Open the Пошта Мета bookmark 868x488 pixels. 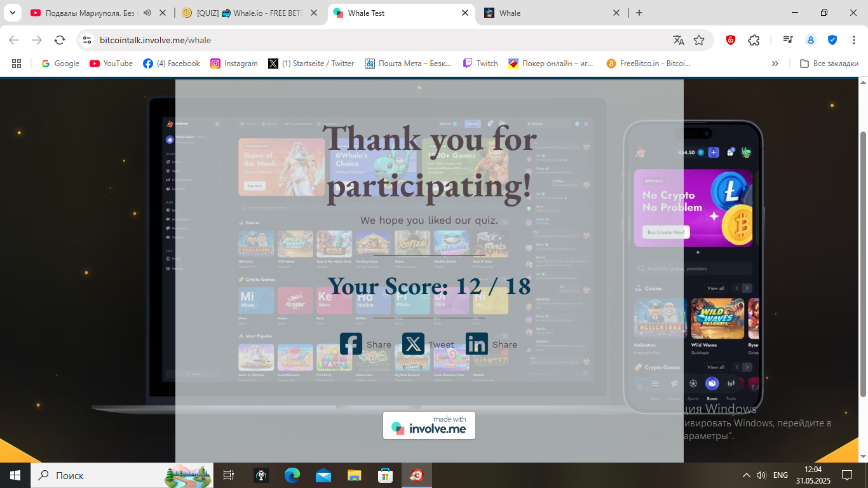click(409, 64)
